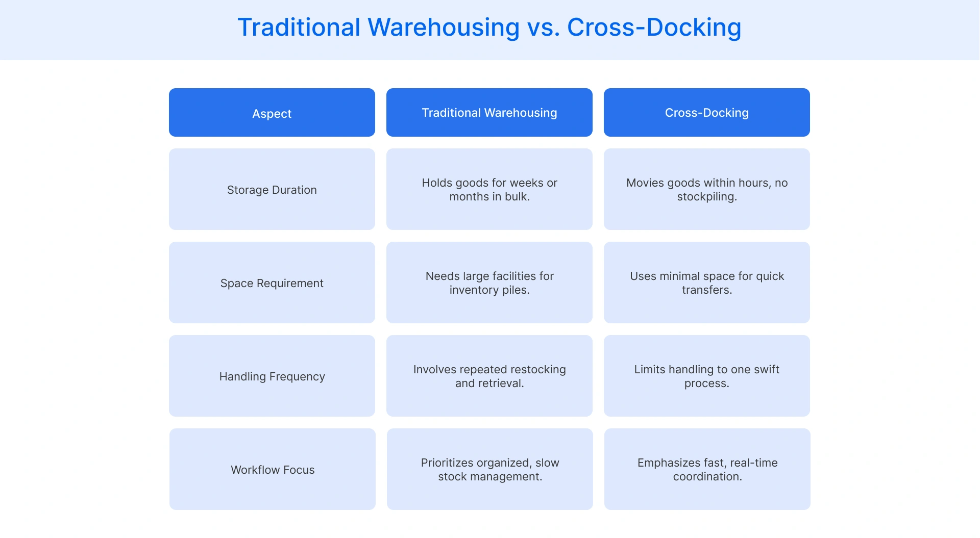Click the Handling Frequency cell
The height and width of the screenshot is (538, 980).
point(272,376)
